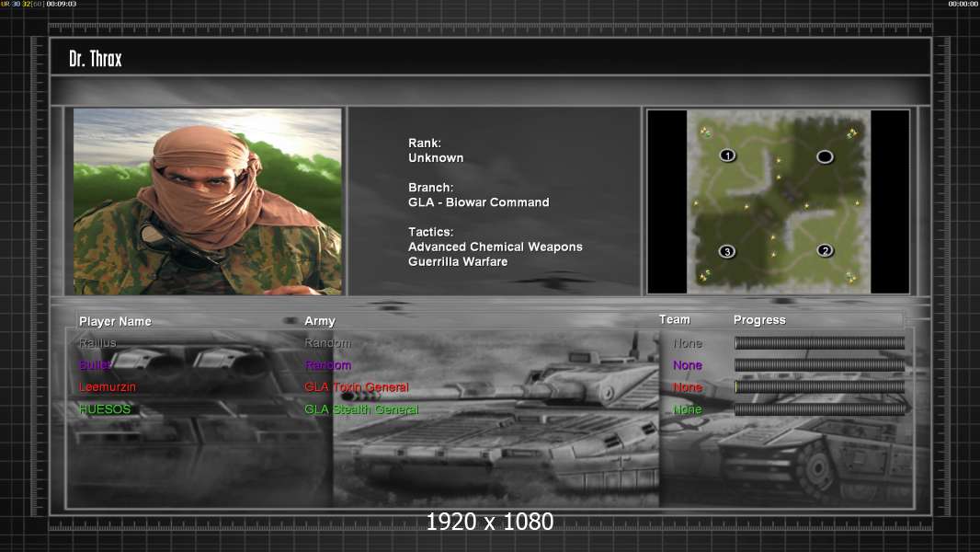Click the 'Progress' column header

point(759,320)
